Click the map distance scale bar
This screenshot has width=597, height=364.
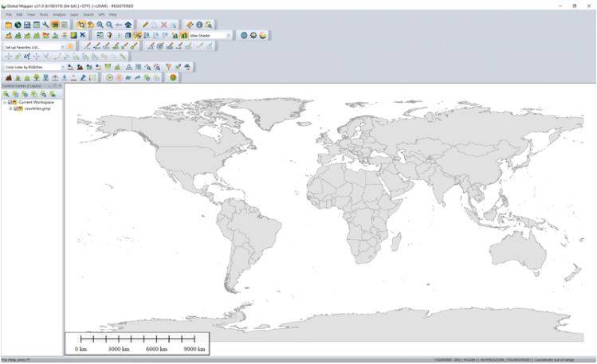[137, 343]
